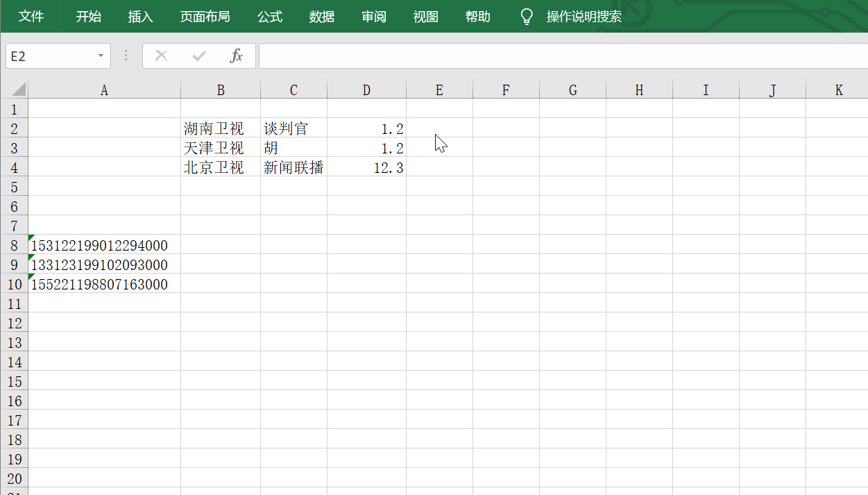Switch to the 页面布局 tab
Image resolution: width=868 pixels, height=495 pixels.
pyautogui.click(x=205, y=17)
